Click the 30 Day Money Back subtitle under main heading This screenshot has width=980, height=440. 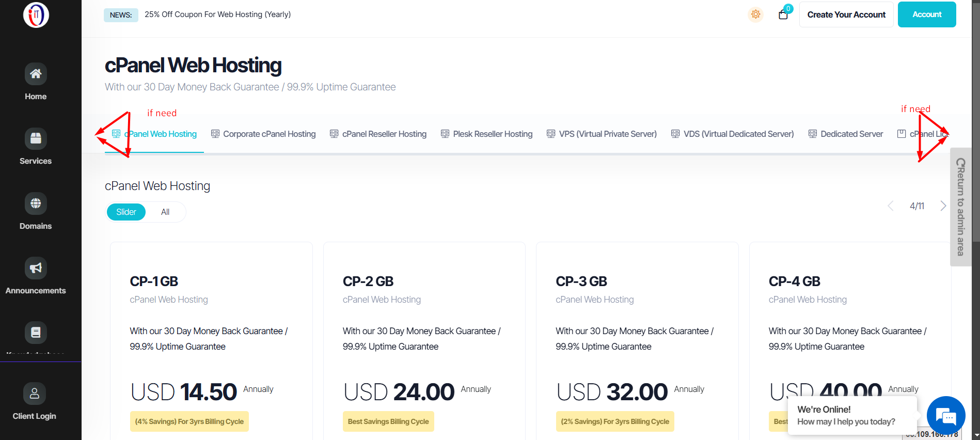tap(250, 87)
